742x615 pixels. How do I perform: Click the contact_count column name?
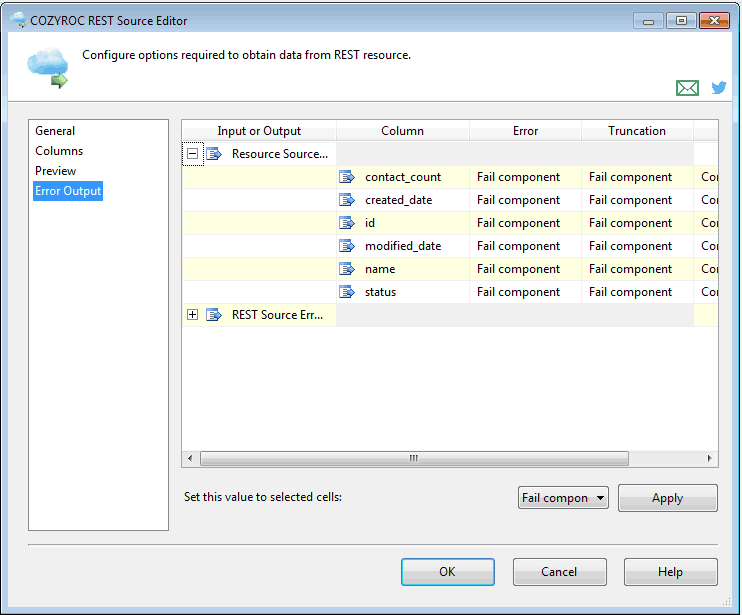pyautogui.click(x=403, y=177)
